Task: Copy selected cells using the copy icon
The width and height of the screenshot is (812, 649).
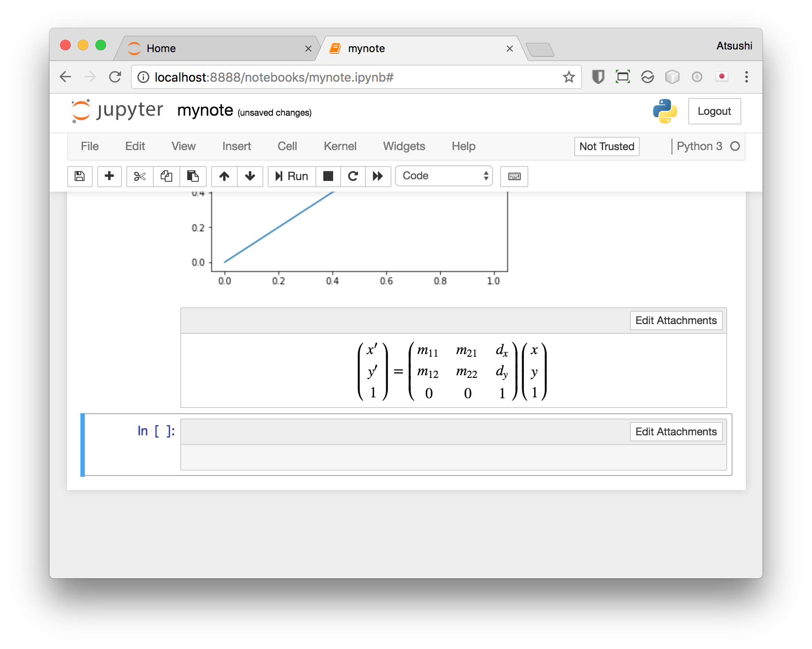Action: [166, 176]
